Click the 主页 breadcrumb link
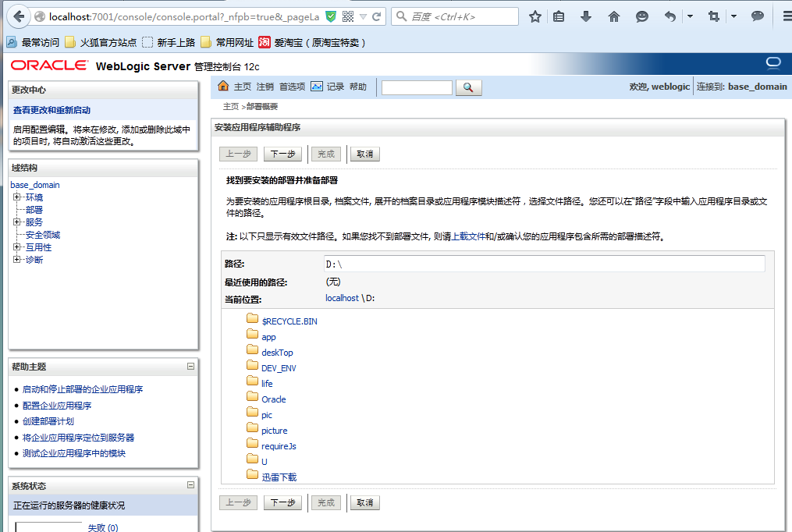792x532 pixels. [x=231, y=107]
